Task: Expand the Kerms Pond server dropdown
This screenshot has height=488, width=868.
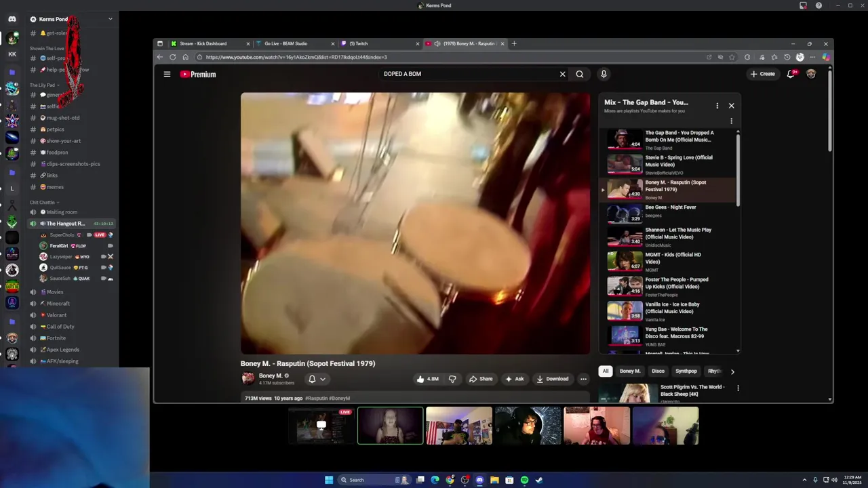Action: tap(111, 19)
